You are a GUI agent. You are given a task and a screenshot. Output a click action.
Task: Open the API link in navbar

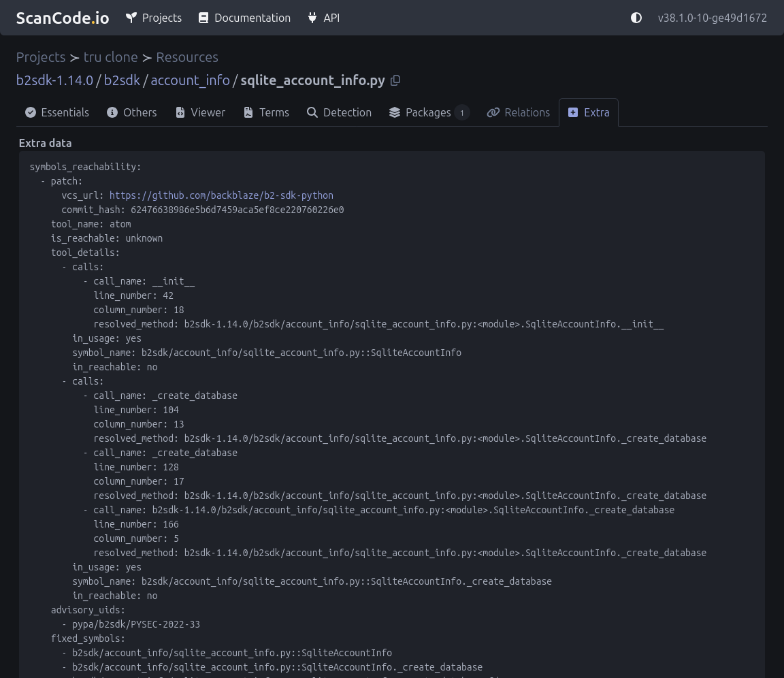(x=323, y=18)
